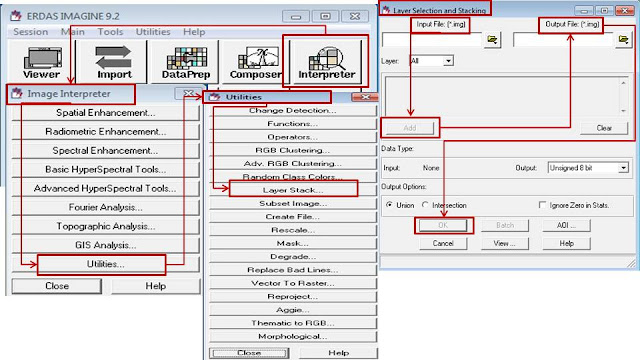The height and width of the screenshot is (360, 640).
Task: Open the Utilities menu in menu bar
Action: point(153,32)
